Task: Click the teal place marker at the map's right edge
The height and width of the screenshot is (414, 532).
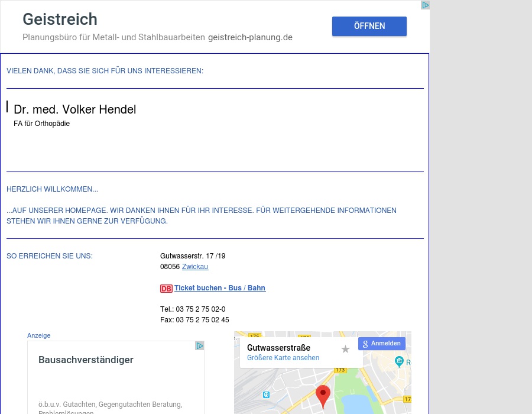Action: pos(400,362)
